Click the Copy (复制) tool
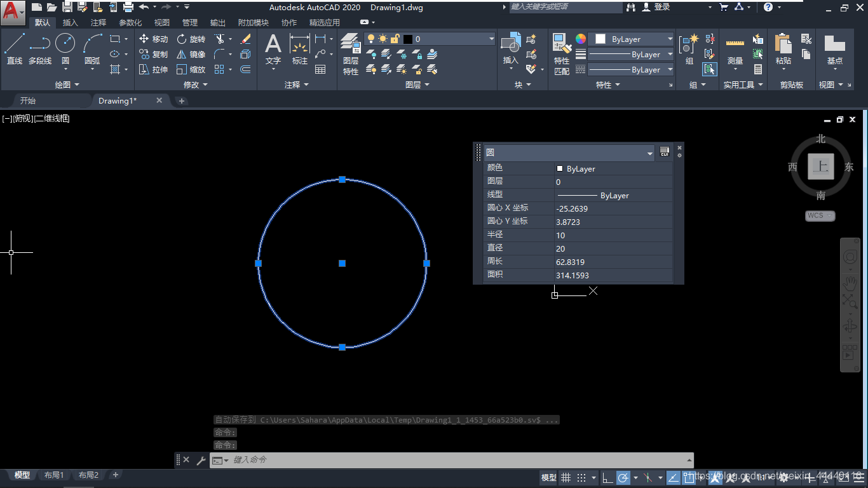Image resolution: width=868 pixels, height=488 pixels. [x=153, y=54]
